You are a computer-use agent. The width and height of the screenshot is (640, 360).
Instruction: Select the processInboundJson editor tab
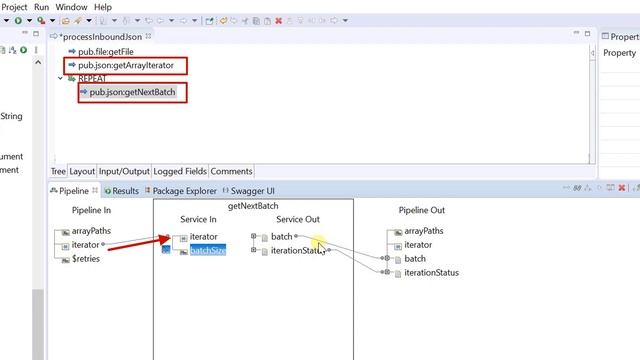point(100,37)
